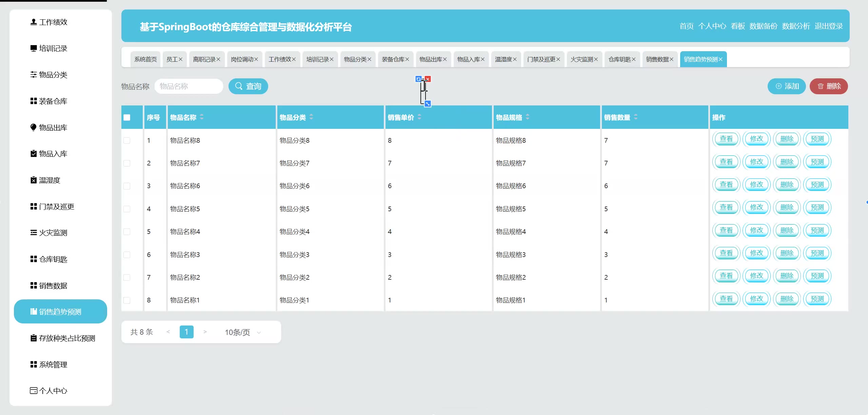The height and width of the screenshot is (415, 868).
Task: Sort by 销售单价 column arrows
Action: click(x=419, y=117)
